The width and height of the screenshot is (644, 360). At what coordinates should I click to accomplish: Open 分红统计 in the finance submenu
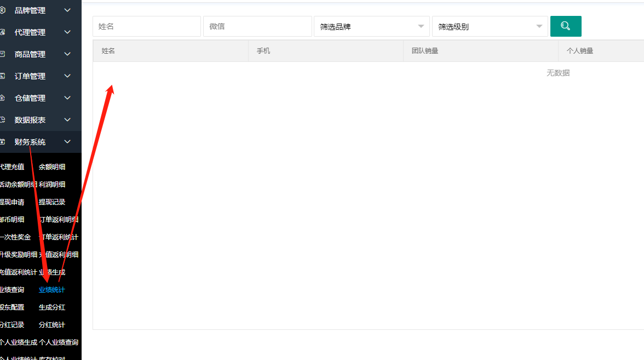pos(52,325)
